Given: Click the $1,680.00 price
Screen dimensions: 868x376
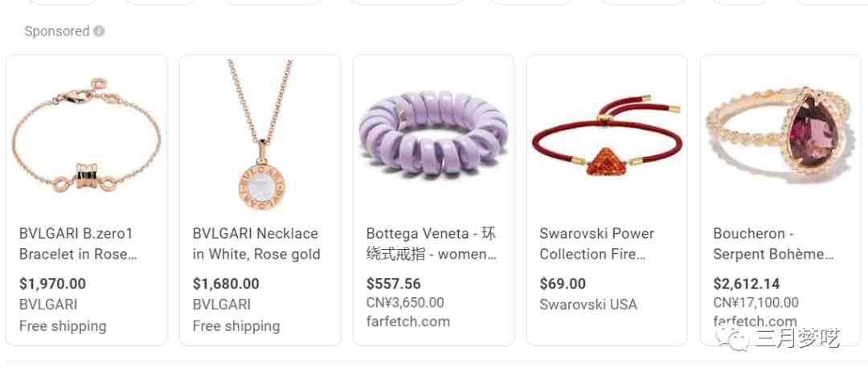Looking at the screenshot, I should click(226, 284).
